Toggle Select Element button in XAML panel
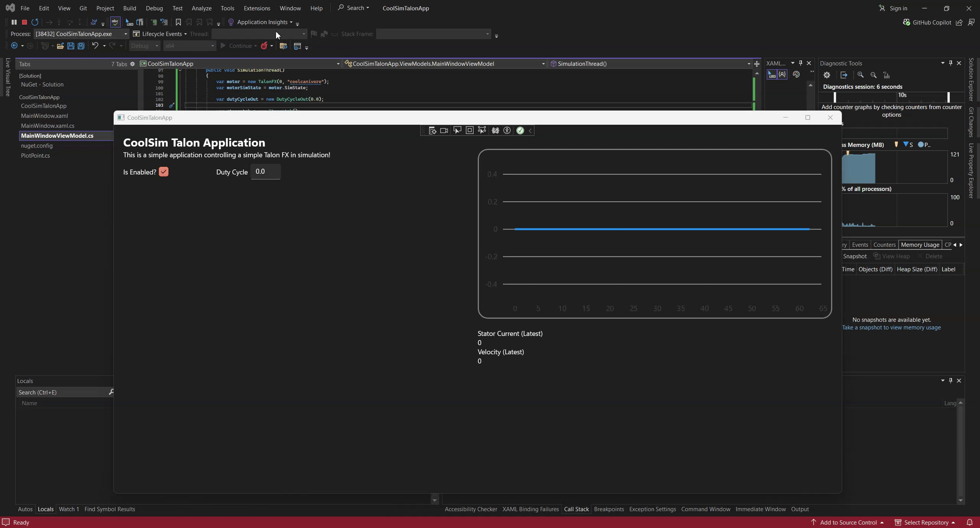 [772, 74]
